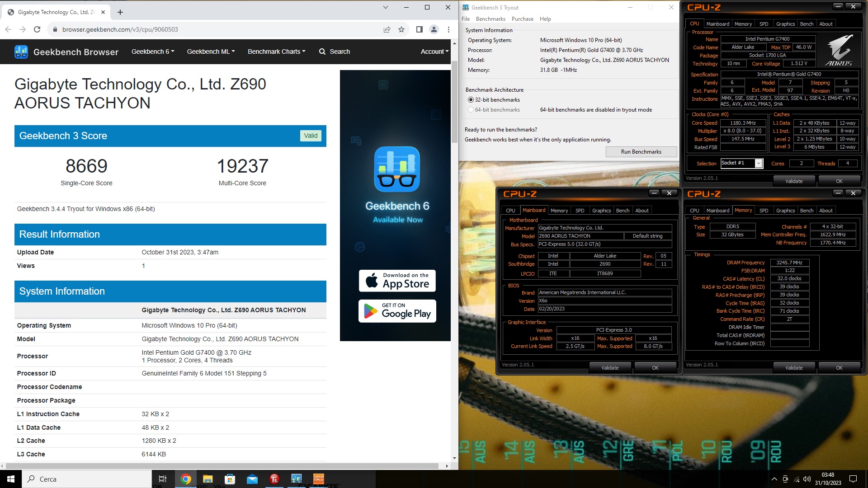This screenshot has height=488, width=868.
Task: Open Chrome's three-dot menu
Action: tap(448, 29)
